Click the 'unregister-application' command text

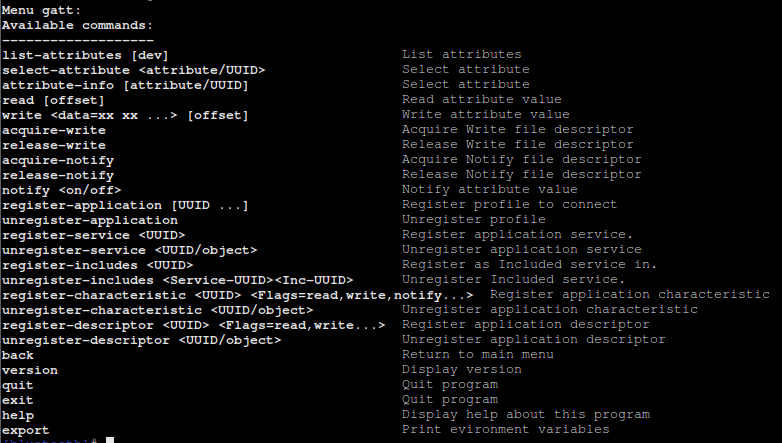(x=89, y=219)
